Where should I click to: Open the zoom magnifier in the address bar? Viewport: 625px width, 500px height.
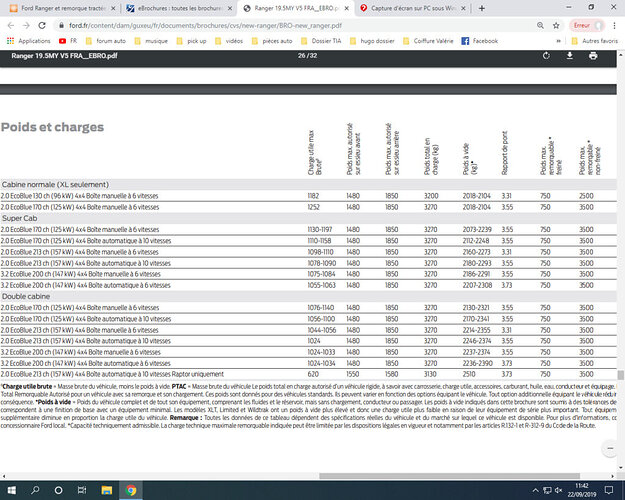point(540,26)
